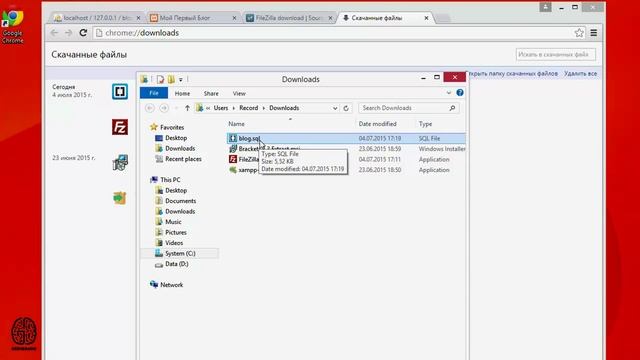Click New folder icon in quick access toolbar
The height and width of the screenshot is (360, 640).
(171, 79)
